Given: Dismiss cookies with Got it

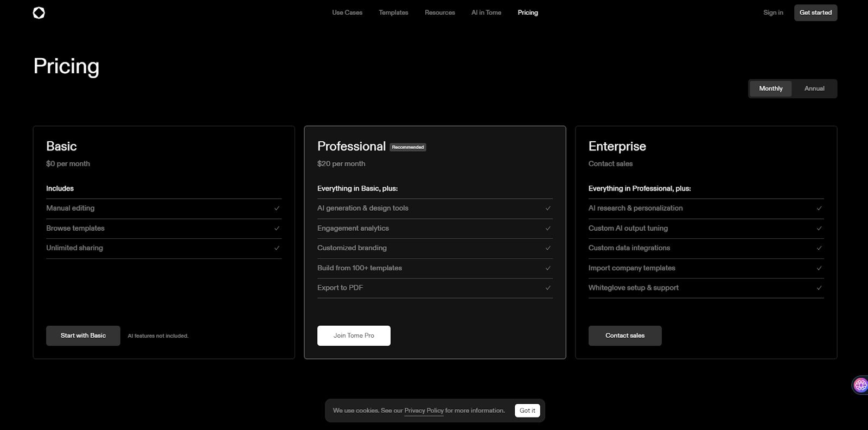Looking at the screenshot, I should [x=527, y=410].
